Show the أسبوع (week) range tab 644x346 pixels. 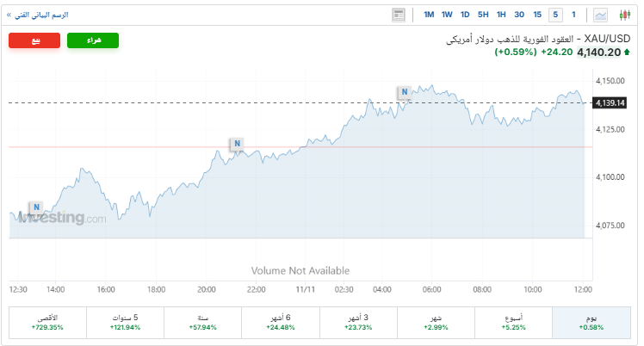(514, 322)
